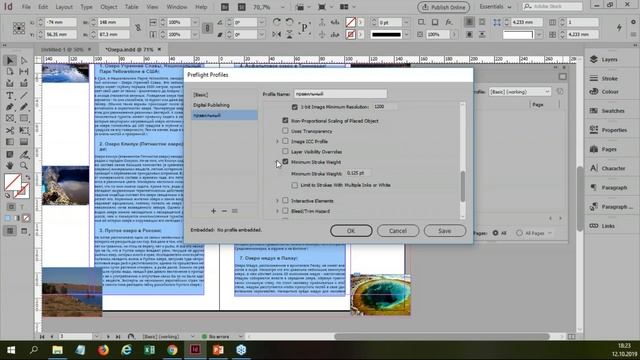Enable Bleed/Trim Hazard checkbox

coord(285,211)
